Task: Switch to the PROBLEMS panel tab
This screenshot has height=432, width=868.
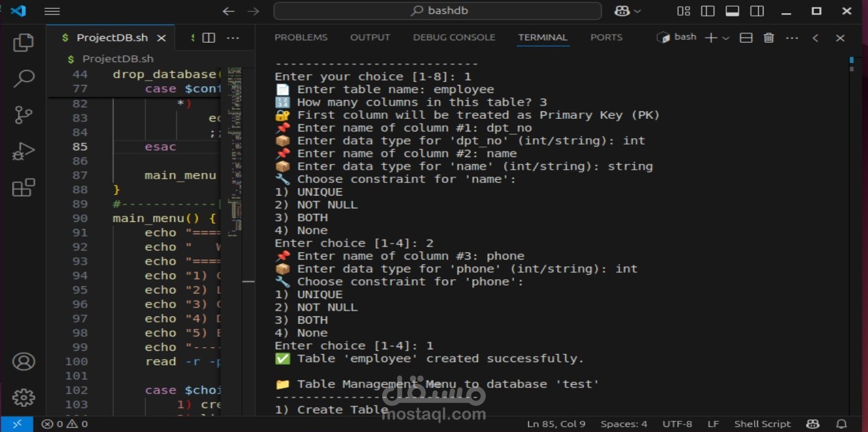Action: 301,38
